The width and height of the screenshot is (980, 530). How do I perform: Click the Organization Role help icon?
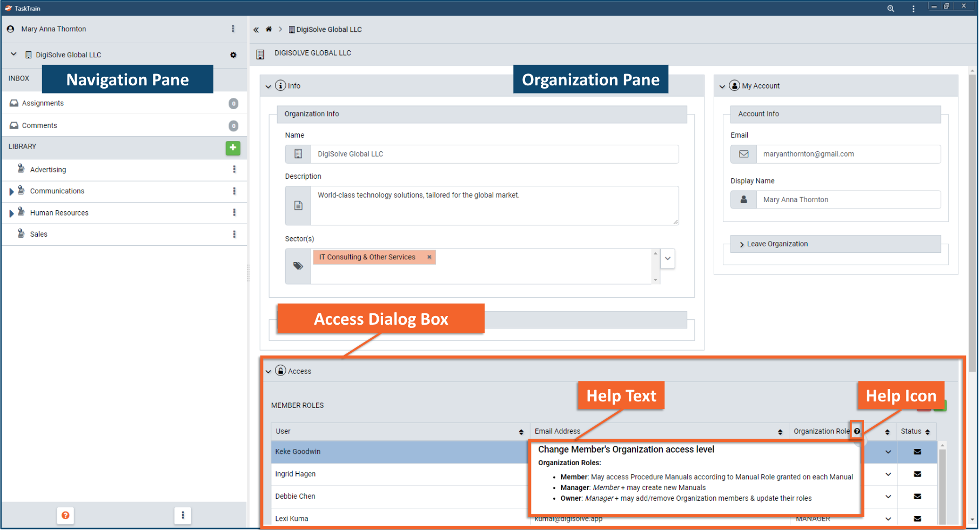click(857, 431)
